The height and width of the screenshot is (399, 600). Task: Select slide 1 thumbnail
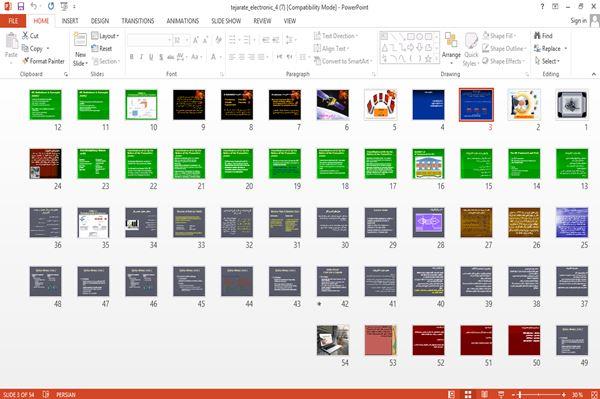572,105
